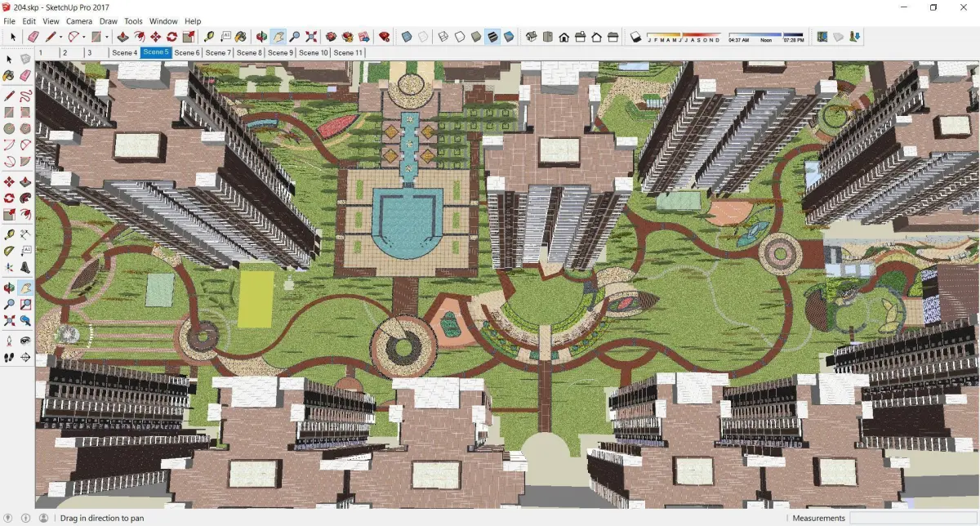The height and width of the screenshot is (526, 980).
Task: Switch to Top standard view
Action: (x=548, y=37)
